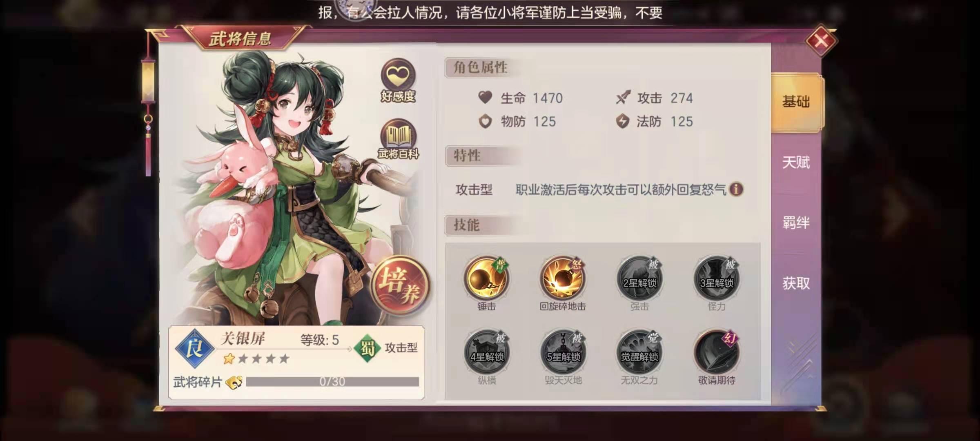
Task: Tap the locked 纵横 4星解锁 skill
Action: point(486,353)
